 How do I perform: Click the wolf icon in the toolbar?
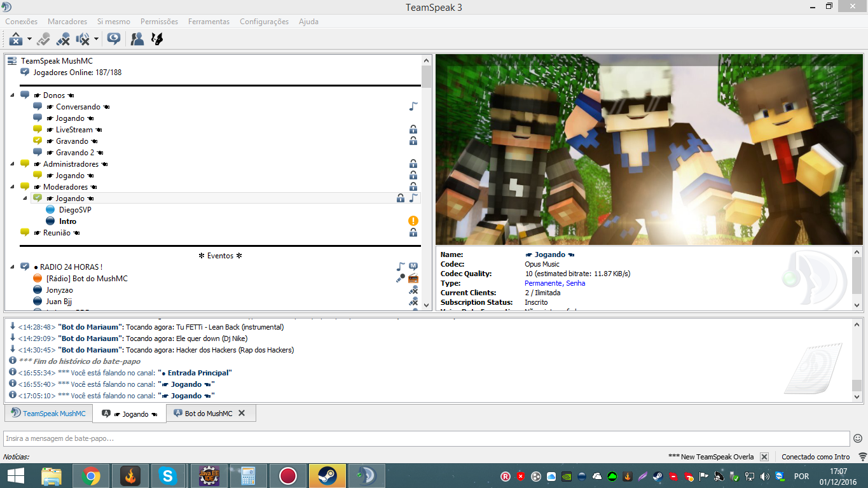click(x=156, y=39)
